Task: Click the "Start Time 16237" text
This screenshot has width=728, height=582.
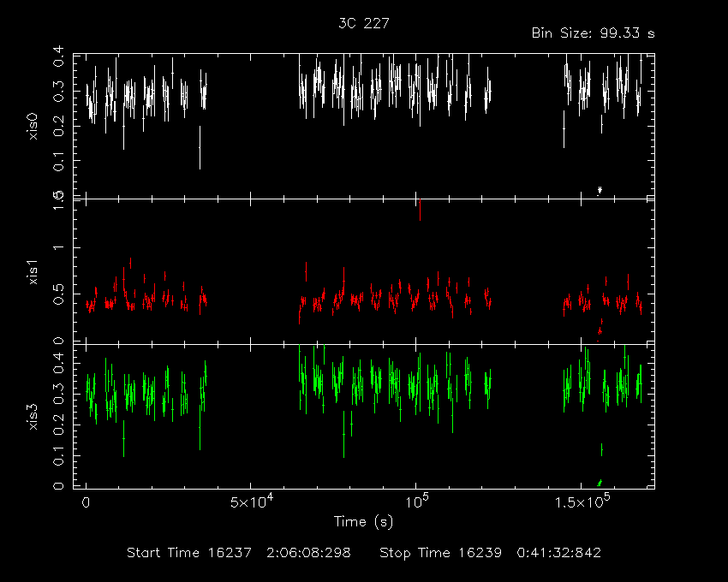Action: (x=189, y=553)
